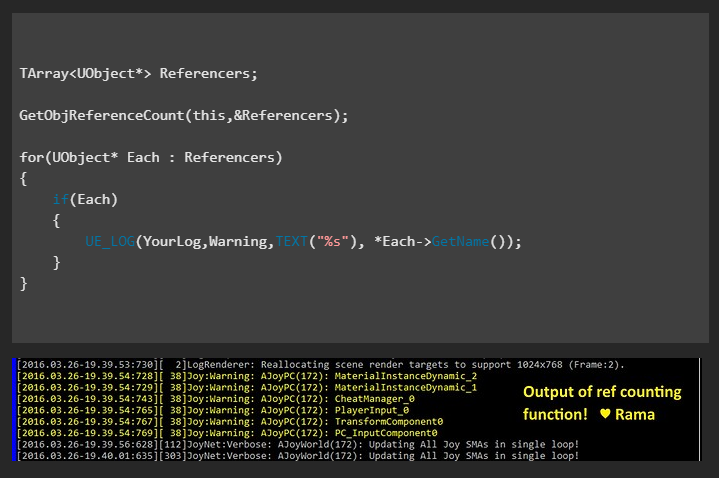Viewport: 719px width, 478px height.
Task: Click the 'UE_LOG' macro name
Action: point(110,242)
